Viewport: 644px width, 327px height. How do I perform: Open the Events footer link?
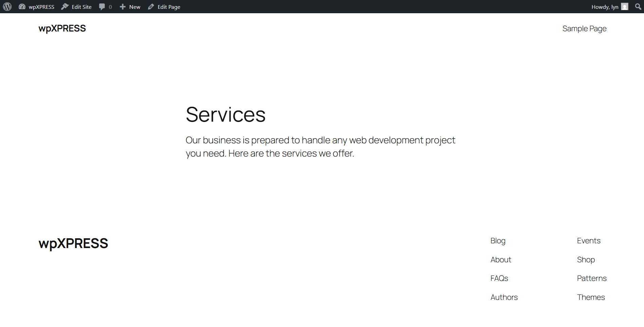(x=588, y=241)
